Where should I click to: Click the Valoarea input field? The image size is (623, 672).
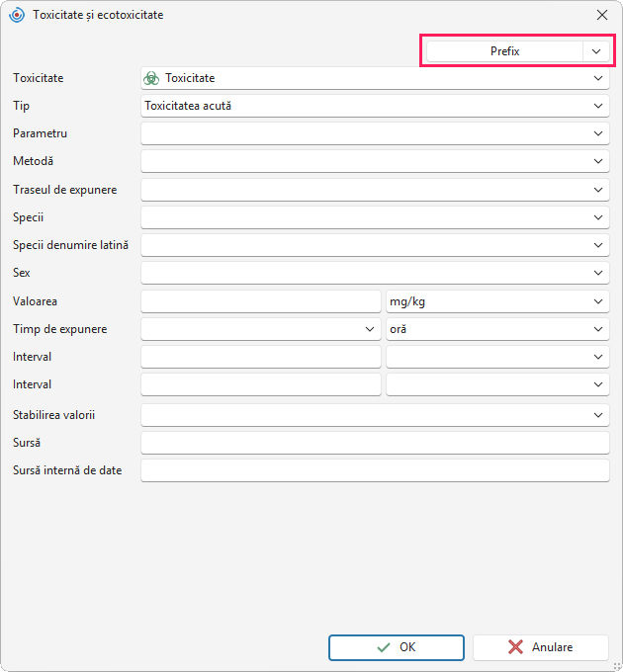261,301
